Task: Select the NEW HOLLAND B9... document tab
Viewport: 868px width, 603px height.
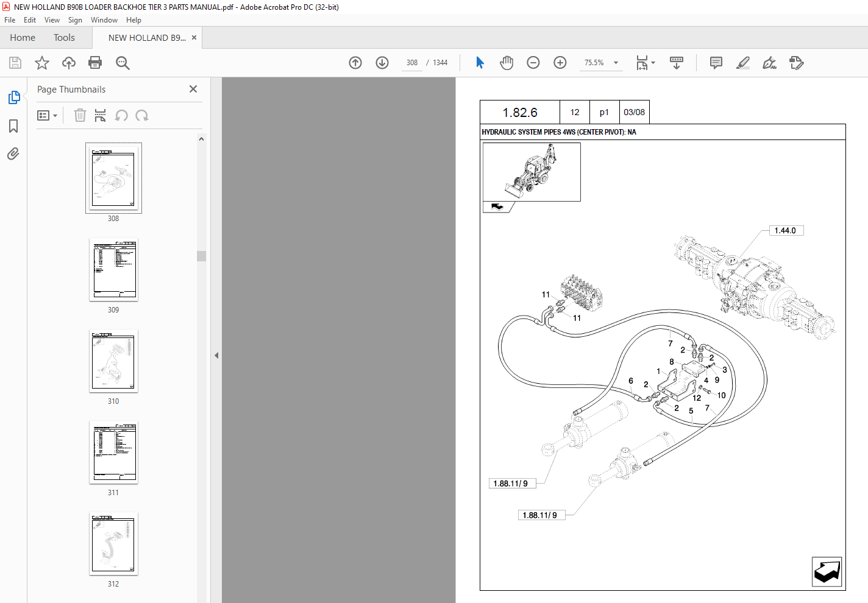Action: pos(147,38)
